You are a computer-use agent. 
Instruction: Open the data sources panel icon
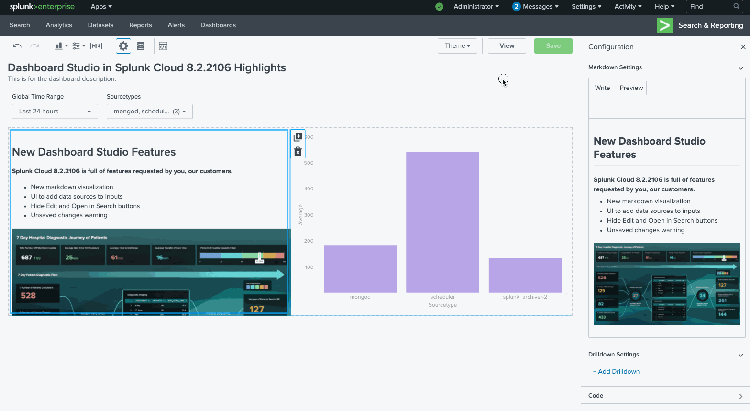[x=140, y=46]
